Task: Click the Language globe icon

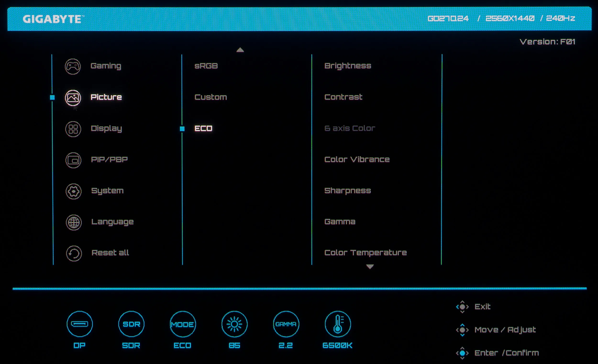Action: [74, 222]
